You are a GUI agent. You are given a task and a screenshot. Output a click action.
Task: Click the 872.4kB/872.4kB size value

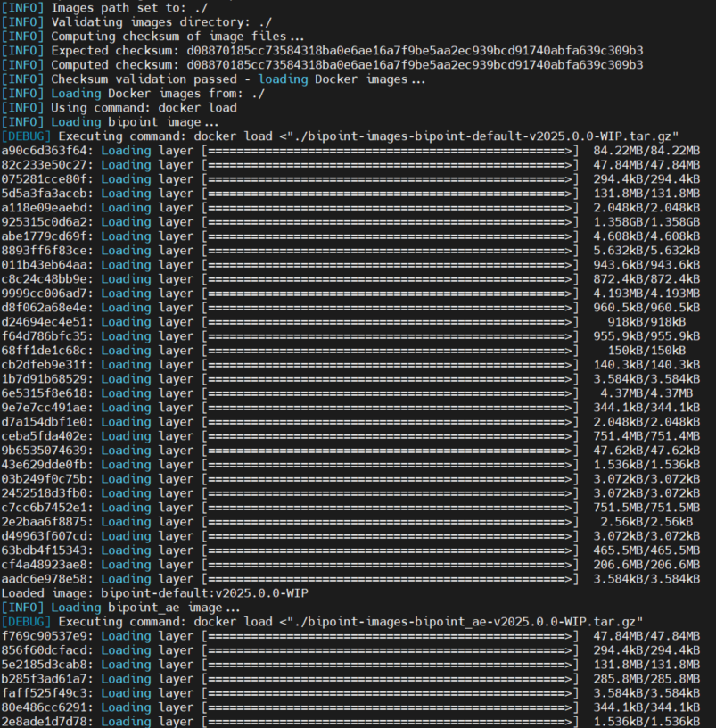pos(646,279)
